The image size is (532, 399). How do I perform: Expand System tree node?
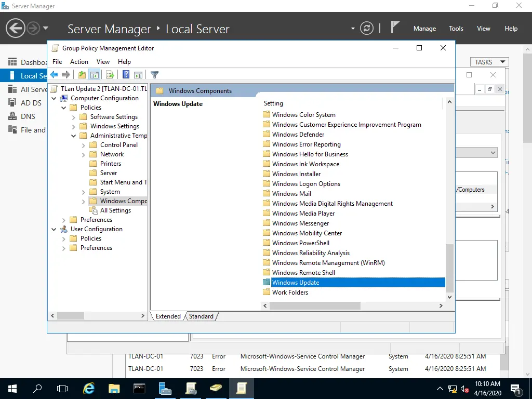(84, 192)
